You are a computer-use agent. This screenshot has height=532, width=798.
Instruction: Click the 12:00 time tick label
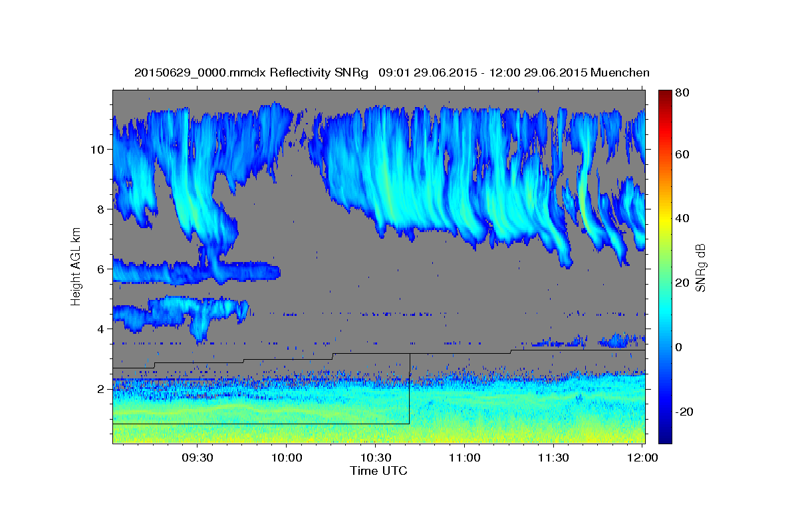[x=642, y=458]
